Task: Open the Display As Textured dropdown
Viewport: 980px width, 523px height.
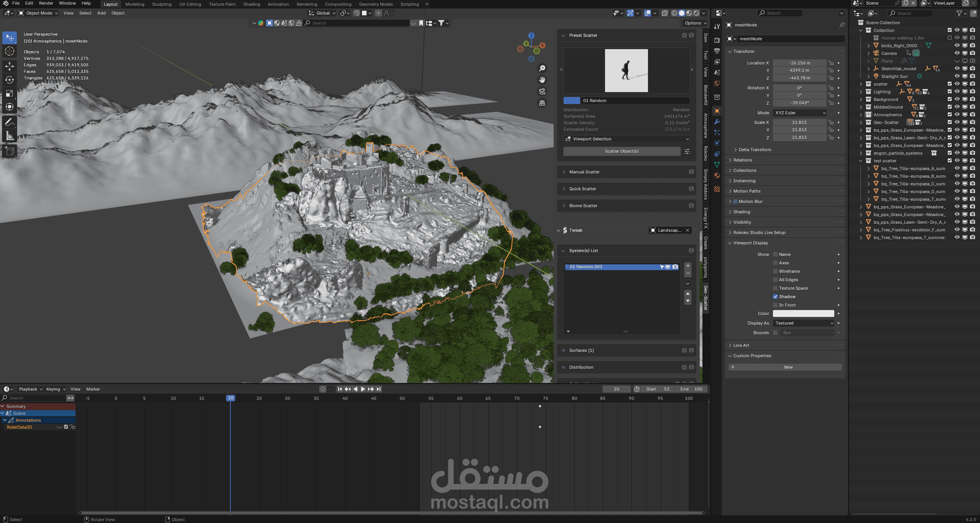Action: tap(803, 323)
